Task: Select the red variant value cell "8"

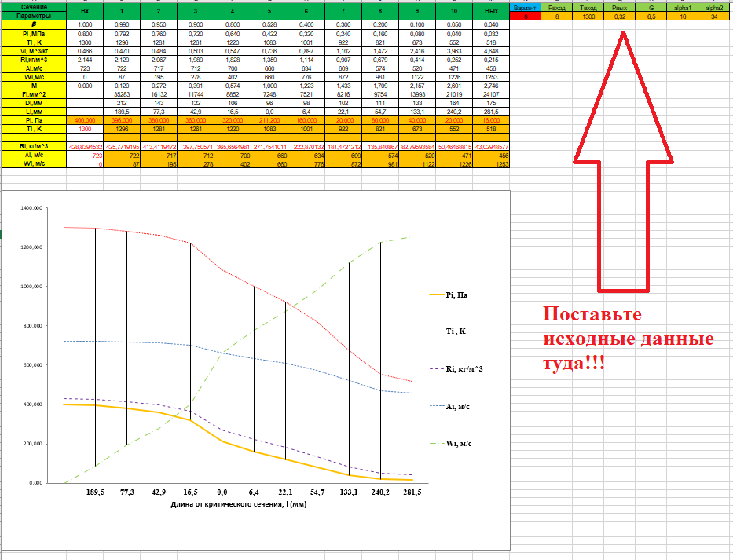Action: point(525,16)
